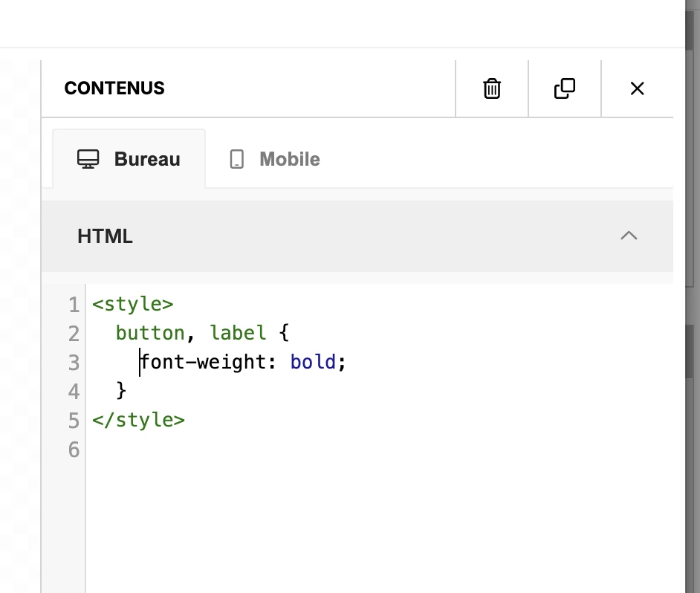Image resolution: width=700 pixels, height=593 pixels.
Task: Collapse the HTML section using chevron
Action: pos(629,236)
